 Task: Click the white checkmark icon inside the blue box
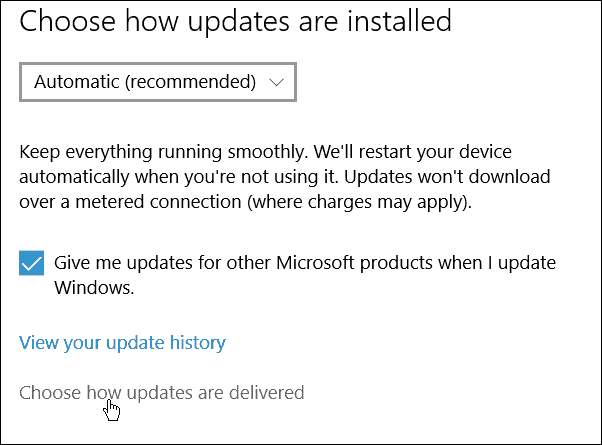pyautogui.click(x=31, y=263)
